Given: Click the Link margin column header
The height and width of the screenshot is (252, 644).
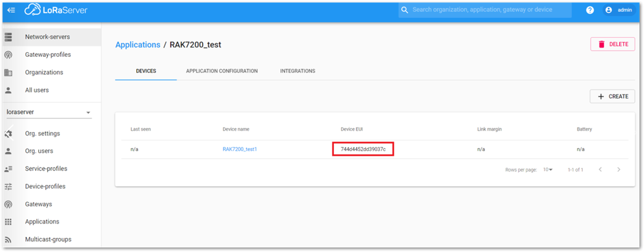Looking at the screenshot, I should [489, 129].
